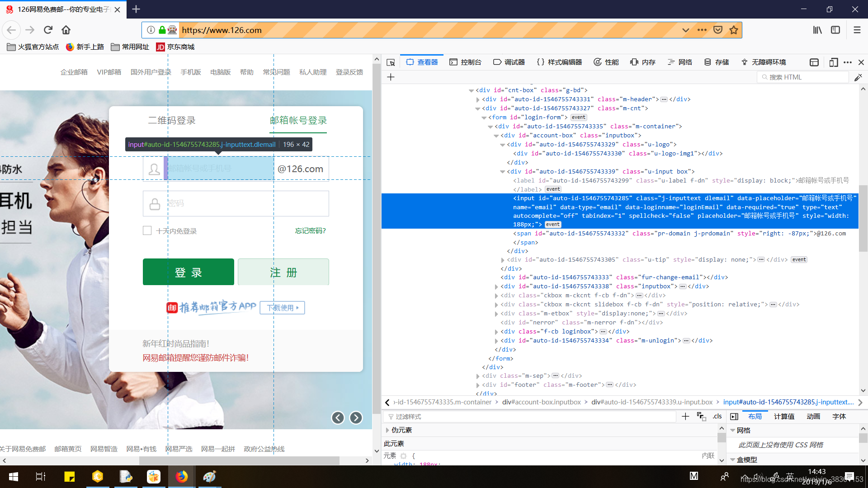Go back to previous page
The image size is (868, 488).
11,30
